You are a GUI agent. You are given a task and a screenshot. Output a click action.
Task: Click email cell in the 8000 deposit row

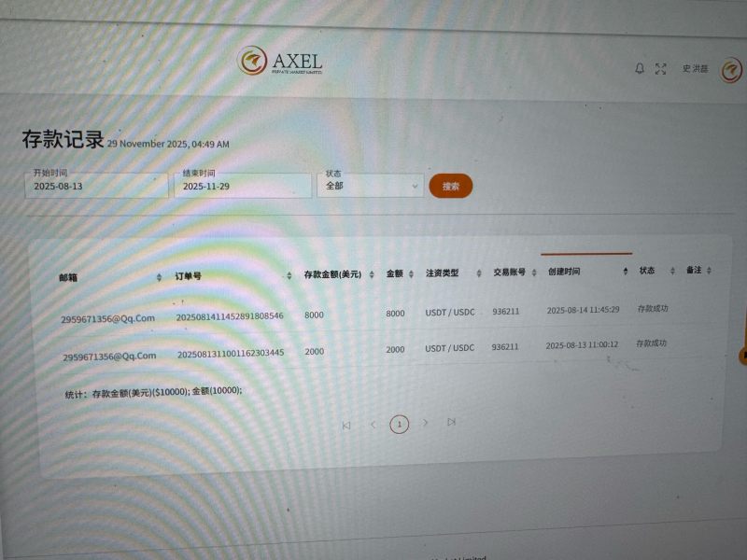pos(107,318)
